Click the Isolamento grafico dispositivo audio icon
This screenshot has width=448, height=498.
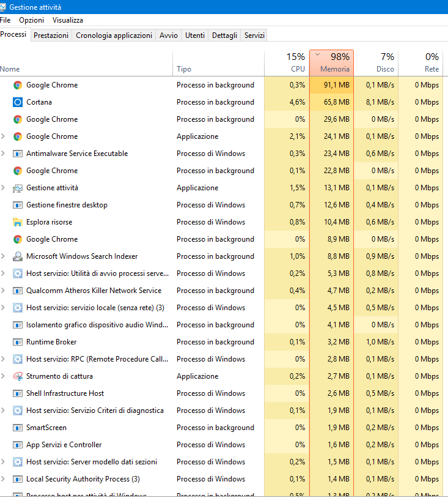18,325
